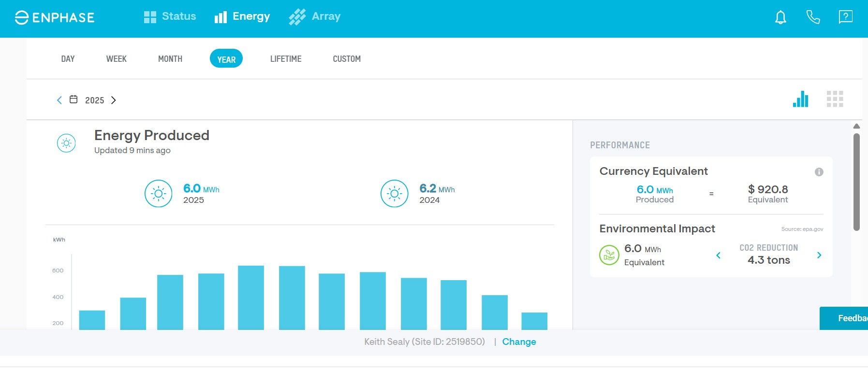Open the phone contact icon
This screenshot has width=868, height=370.
point(813,17)
